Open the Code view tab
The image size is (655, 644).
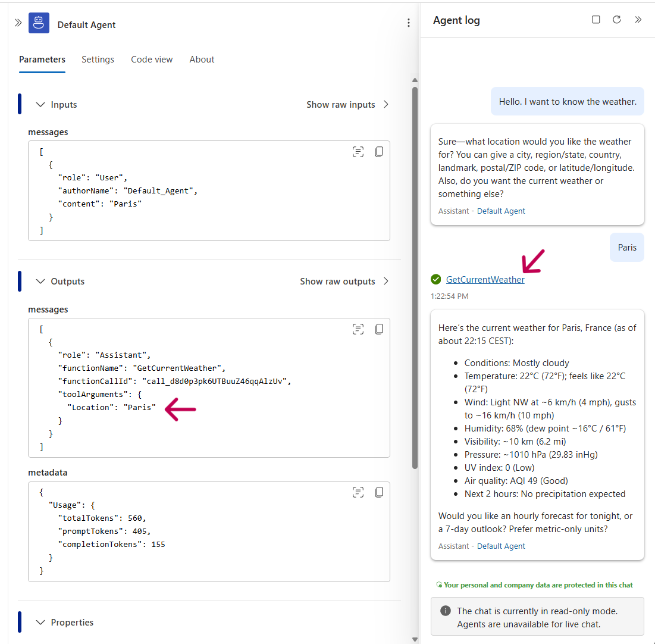pos(151,60)
